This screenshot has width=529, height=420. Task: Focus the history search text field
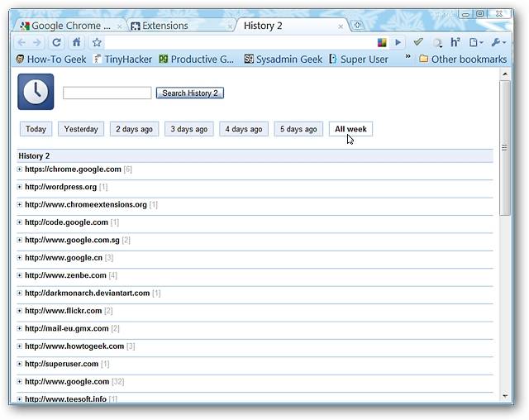coord(107,93)
